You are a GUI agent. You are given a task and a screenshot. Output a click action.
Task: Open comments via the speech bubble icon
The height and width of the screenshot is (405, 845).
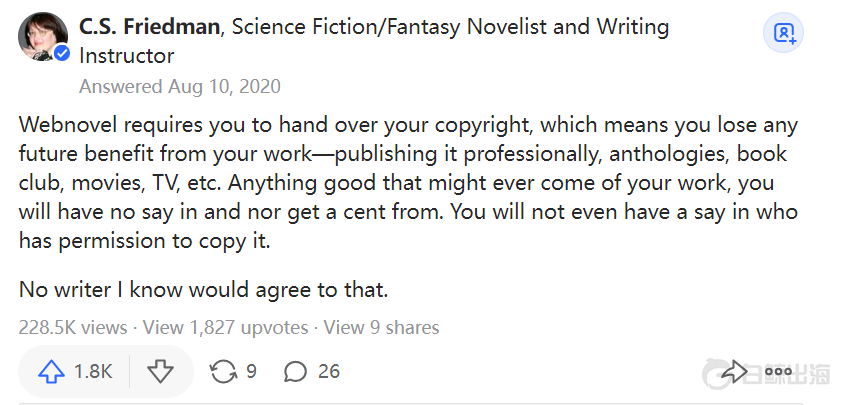click(x=295, y=372)
